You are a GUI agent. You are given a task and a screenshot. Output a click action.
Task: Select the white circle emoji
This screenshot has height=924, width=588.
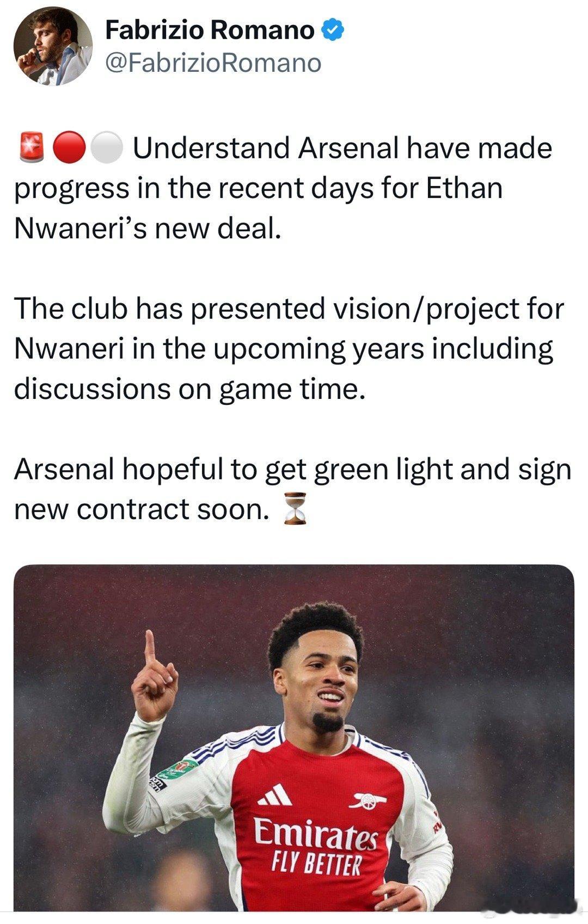pyautogui.click(x=107, y=148)
